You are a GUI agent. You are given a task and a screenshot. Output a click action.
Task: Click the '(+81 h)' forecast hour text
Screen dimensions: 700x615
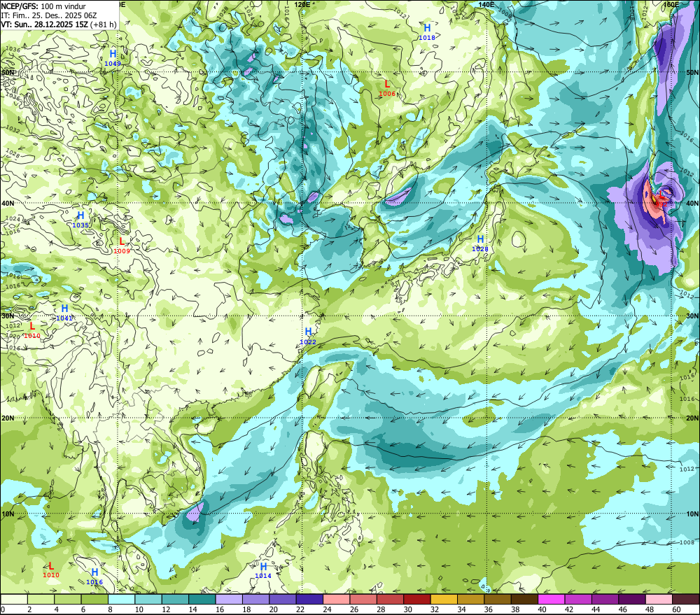(104, 24)
